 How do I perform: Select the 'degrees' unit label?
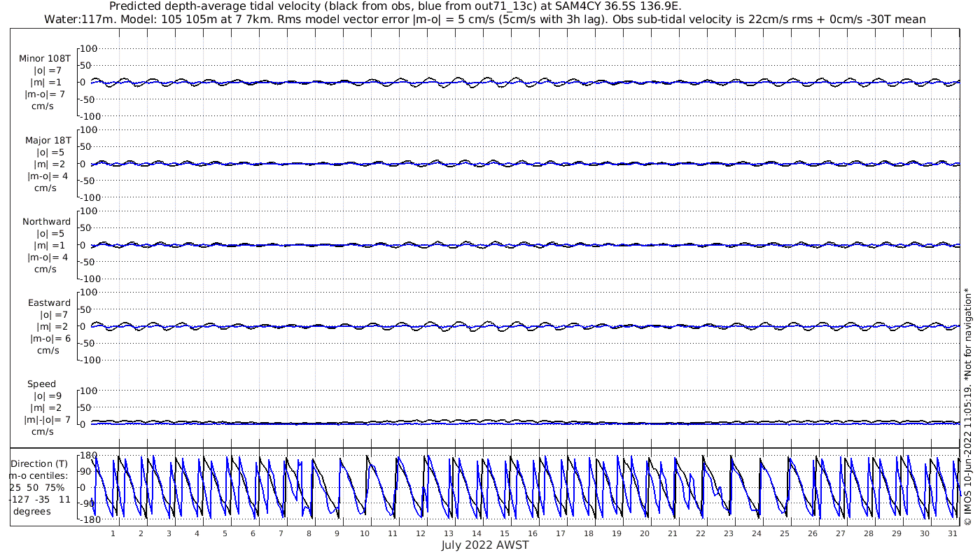click(x=32, y=512)
